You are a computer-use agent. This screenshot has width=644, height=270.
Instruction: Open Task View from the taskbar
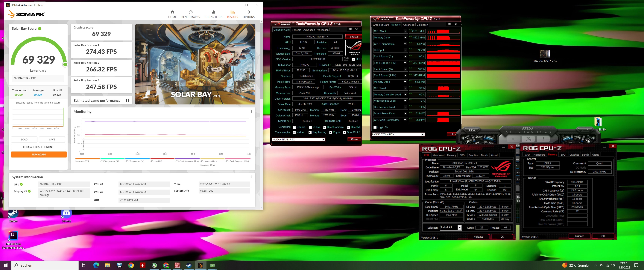[84, 265]
